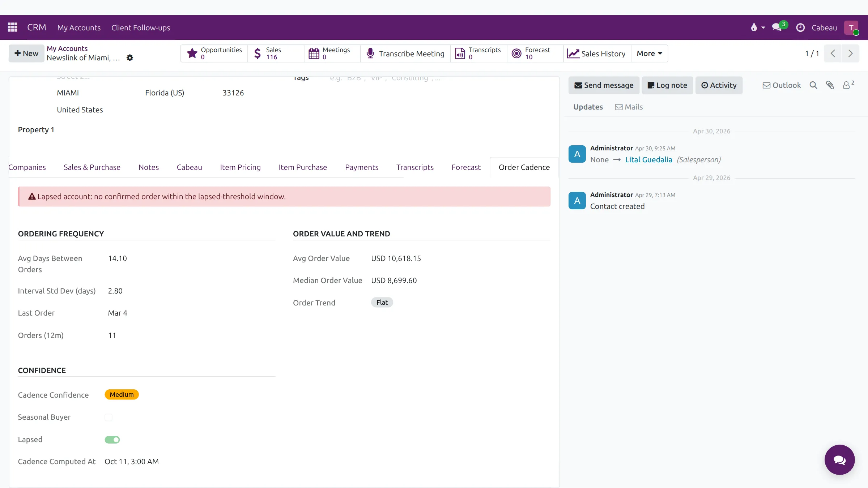The width and height of the screenshot is (868, 488).
Task: Click the 1 / 1 pager counter
Action: click(812, 53)
